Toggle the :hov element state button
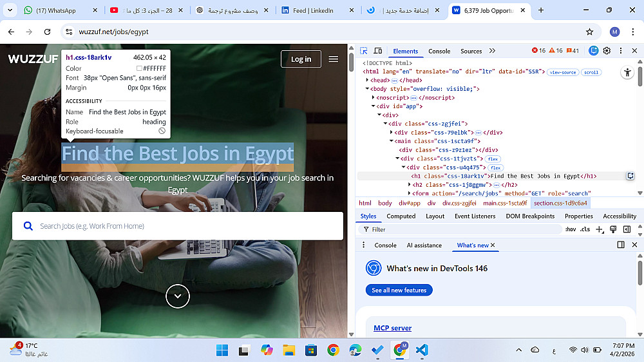The image size is (644, 362). click(571, 229)
